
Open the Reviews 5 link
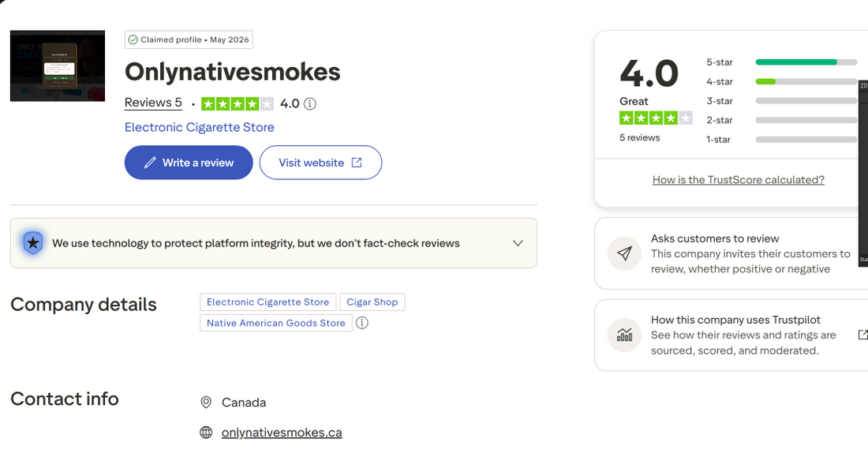153,103
